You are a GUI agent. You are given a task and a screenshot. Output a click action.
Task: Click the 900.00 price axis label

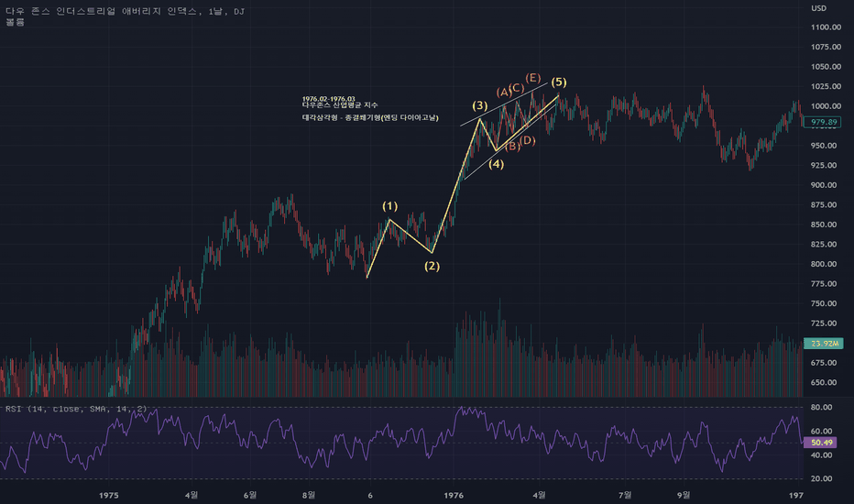coord(824,185)
